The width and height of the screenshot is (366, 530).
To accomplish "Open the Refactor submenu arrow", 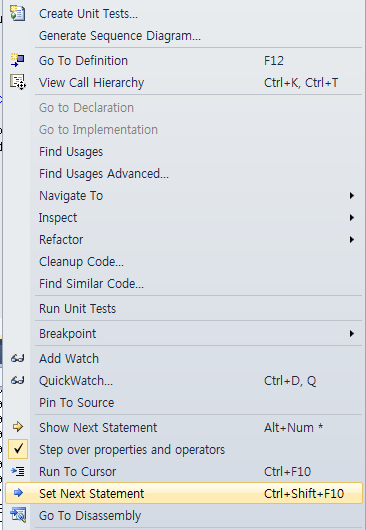I will click(x=352, y=240).
